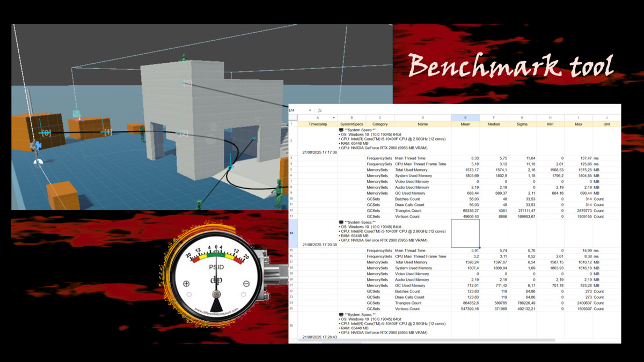Click the waypoint marker labeled [5]
Image resolution: width=644 pixels, height=362 pixels.
(x=187, y=83)
